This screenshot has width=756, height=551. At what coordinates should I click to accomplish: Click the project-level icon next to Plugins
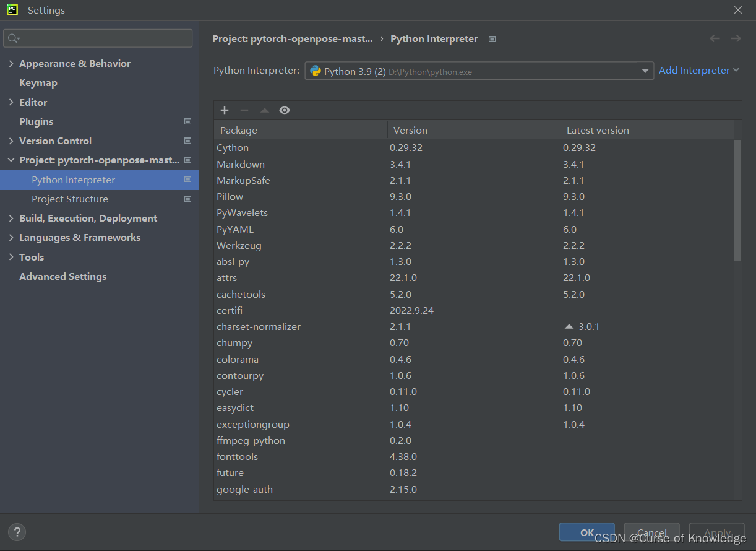click(x=187, y=121)
